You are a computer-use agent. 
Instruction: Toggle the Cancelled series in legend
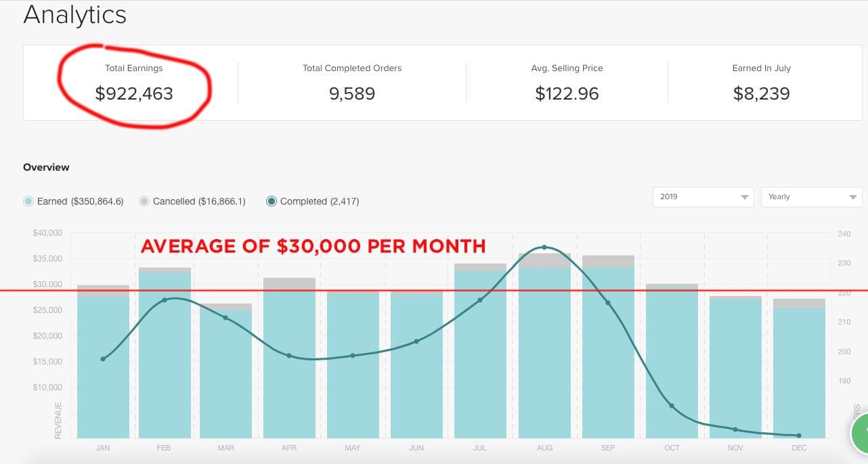pyautogui.click(x=144, y=201)
